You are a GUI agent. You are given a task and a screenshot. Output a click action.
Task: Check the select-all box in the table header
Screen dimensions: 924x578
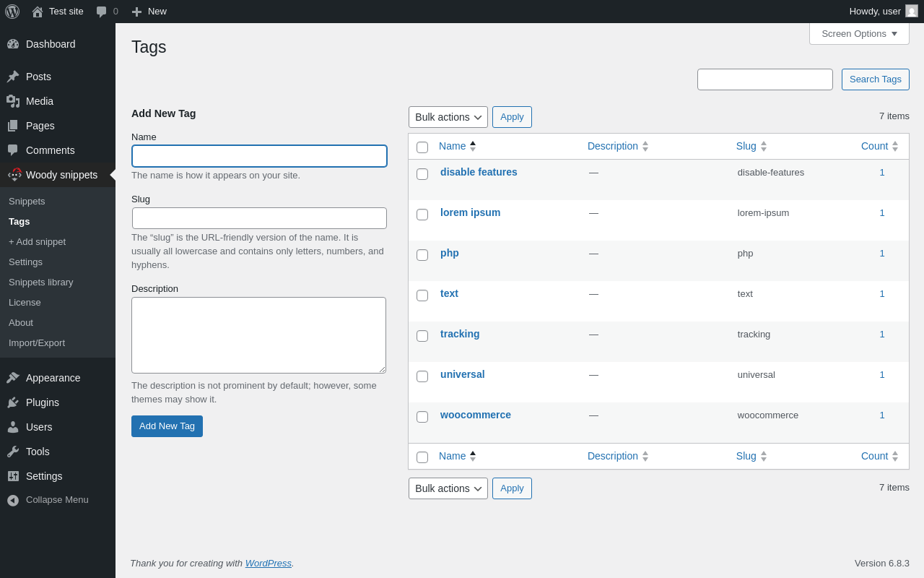(x=422, y=147)
